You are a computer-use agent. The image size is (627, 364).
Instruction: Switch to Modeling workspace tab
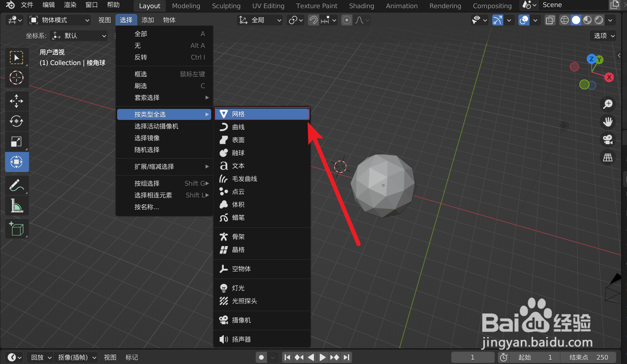186,6
